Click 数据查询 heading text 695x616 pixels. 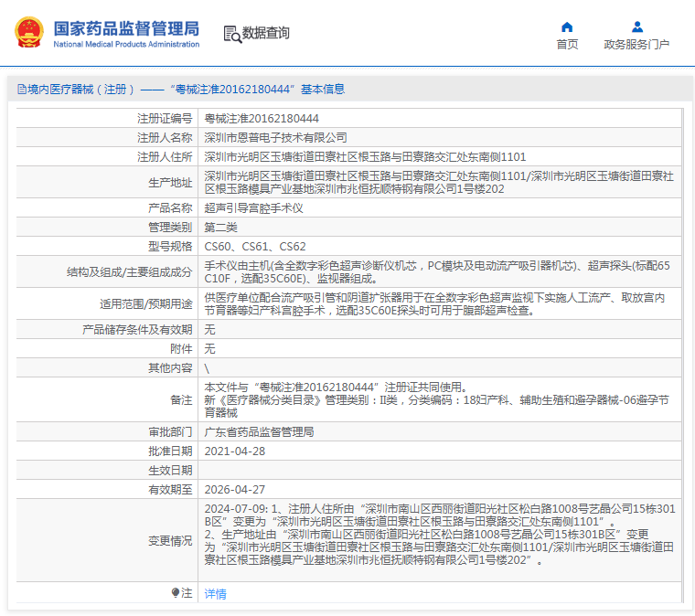(265, 33)
